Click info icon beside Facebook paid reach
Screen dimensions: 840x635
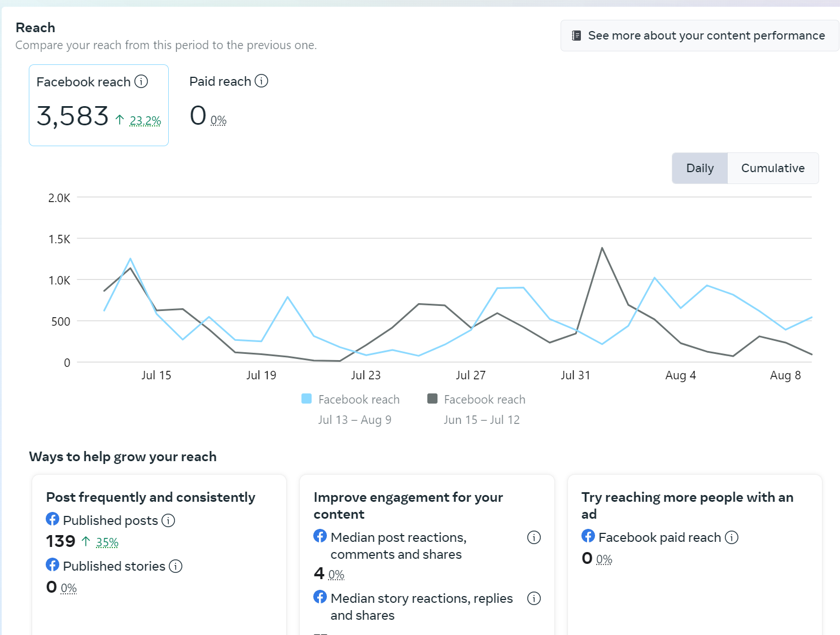pyautogui.click(x=732, y=537)
